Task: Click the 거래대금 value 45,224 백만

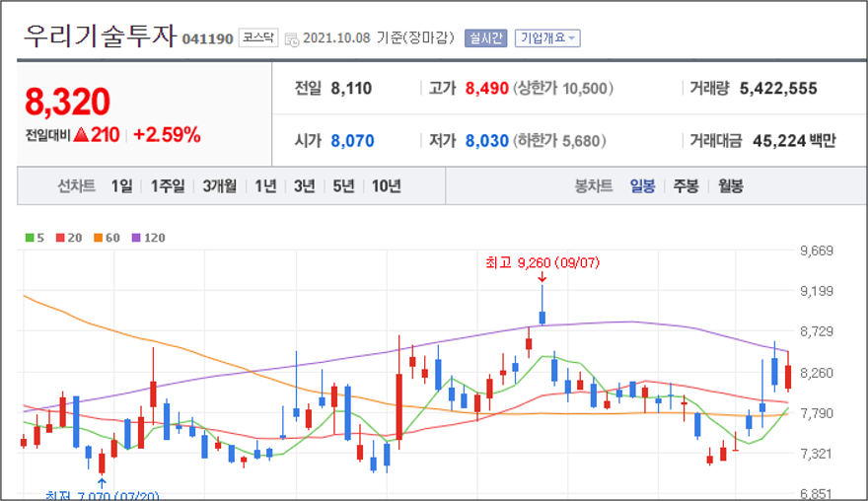Action: [x=794, y=141]
